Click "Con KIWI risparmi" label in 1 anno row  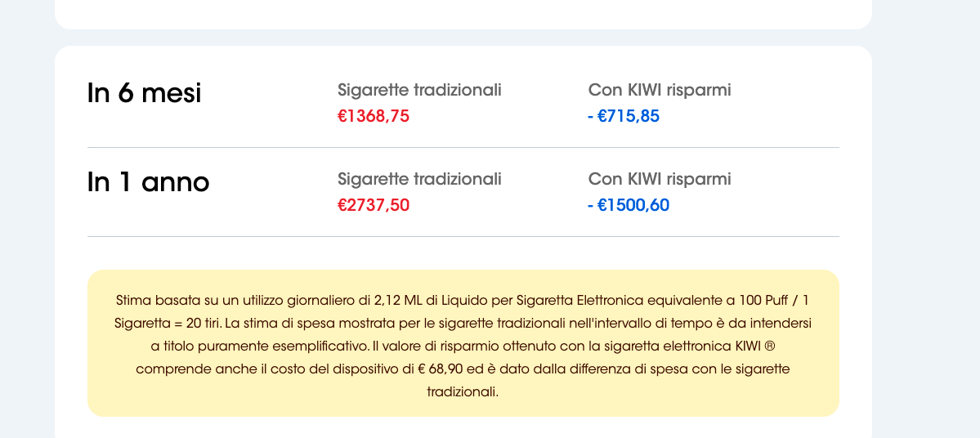(x=660, y=179)
